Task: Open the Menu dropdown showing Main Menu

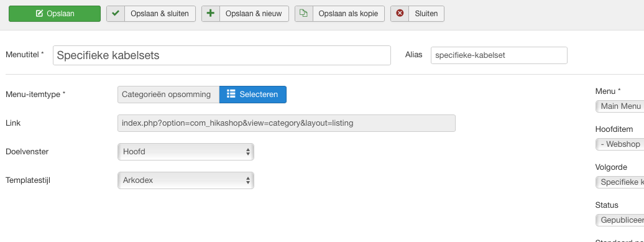Action: point(620,106)
